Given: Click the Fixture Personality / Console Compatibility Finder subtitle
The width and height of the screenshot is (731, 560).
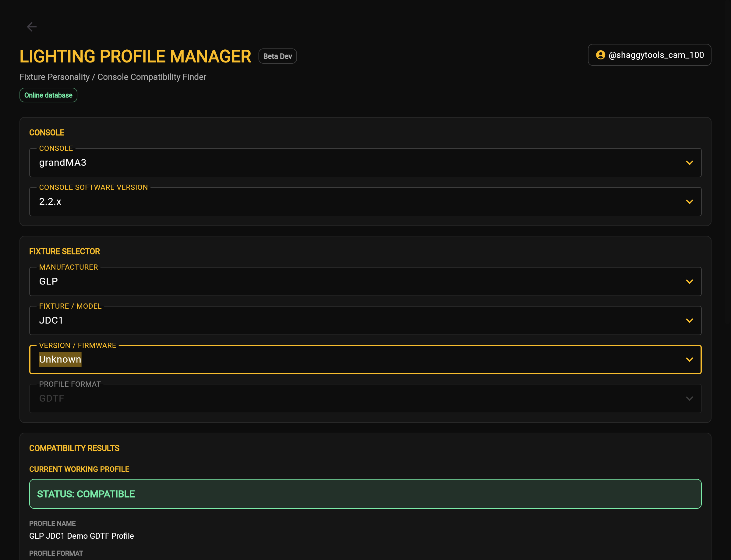Looking at the screenshot, I should point(113,77).
